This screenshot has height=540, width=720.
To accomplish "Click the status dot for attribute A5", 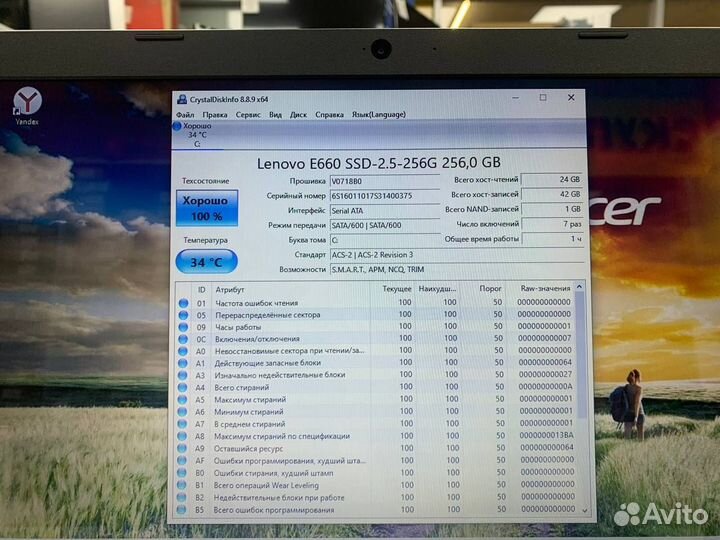I will point(182,399).
